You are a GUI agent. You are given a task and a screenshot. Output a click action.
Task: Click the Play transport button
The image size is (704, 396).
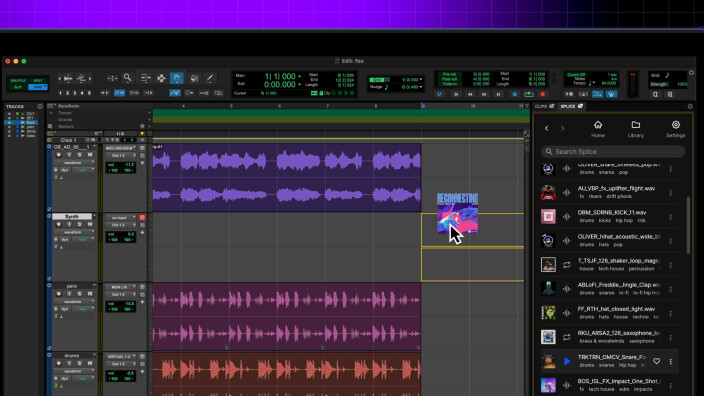click(529, 94)
